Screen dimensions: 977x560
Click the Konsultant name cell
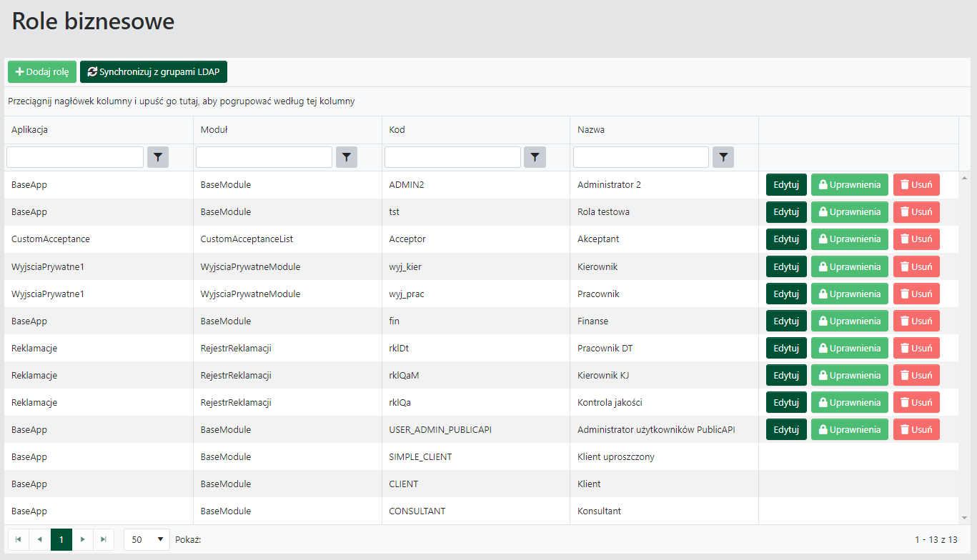coord(664,511)
